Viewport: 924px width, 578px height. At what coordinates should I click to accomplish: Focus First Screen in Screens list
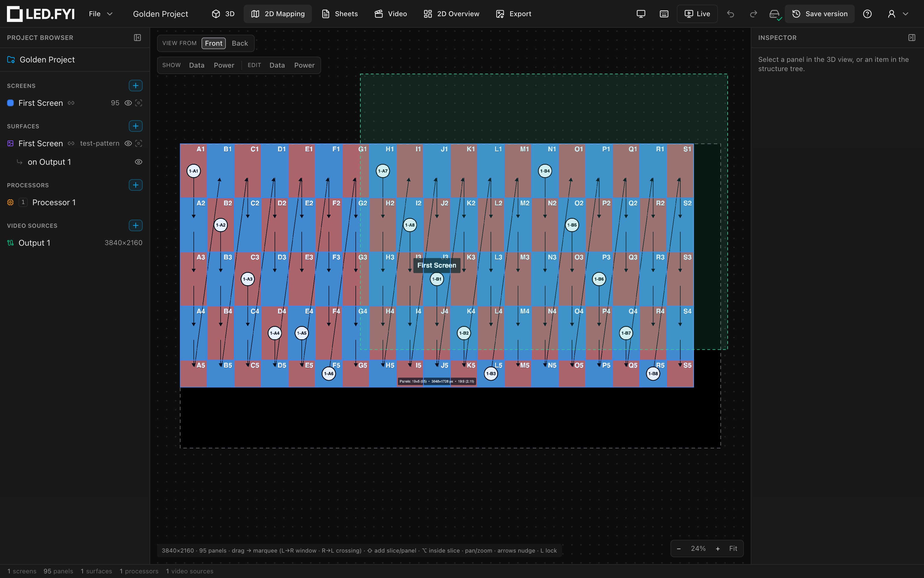(139, 103)
